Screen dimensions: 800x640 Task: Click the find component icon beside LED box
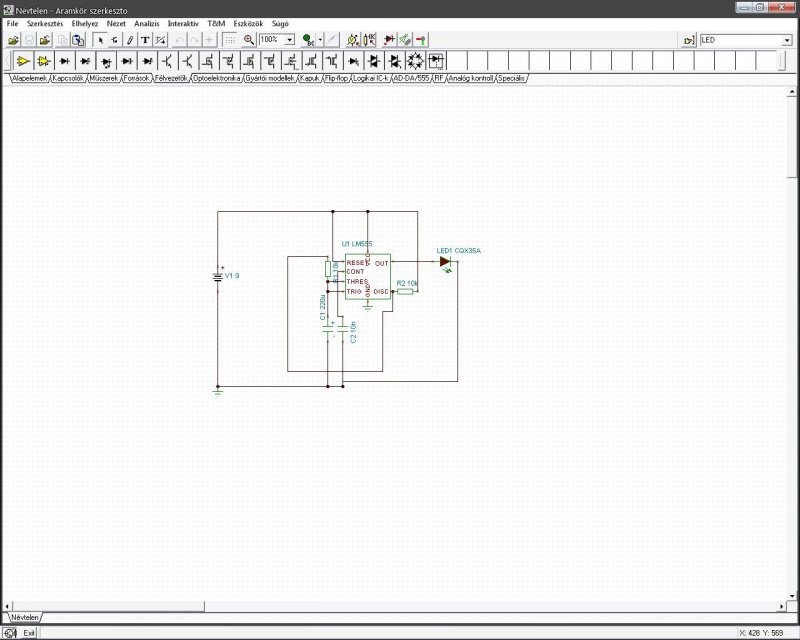tap(689, 40)
